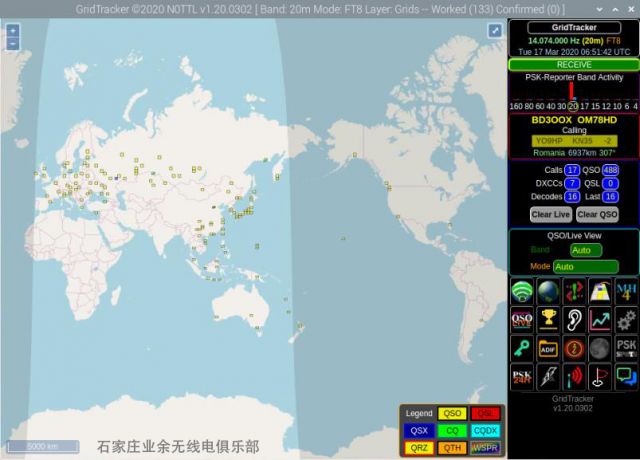Click the DXCCs count value 7

(572, 183)
